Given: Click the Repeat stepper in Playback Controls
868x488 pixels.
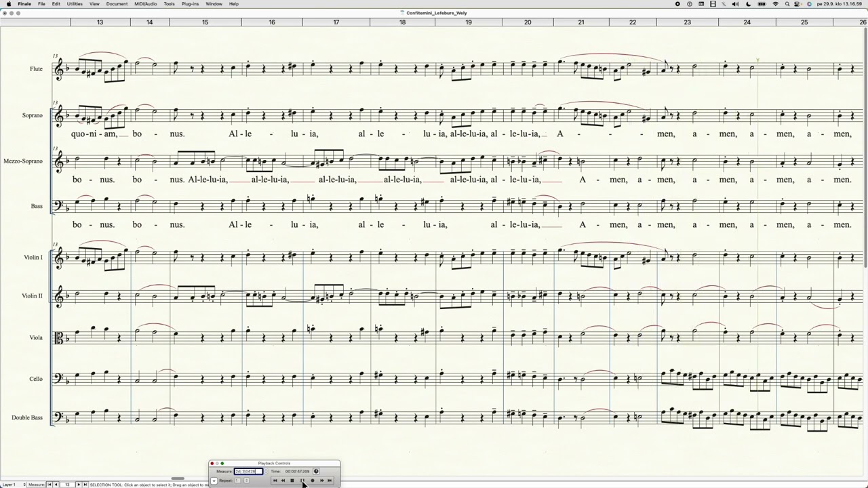Looking at the screenshot, I should pos(247,481).
